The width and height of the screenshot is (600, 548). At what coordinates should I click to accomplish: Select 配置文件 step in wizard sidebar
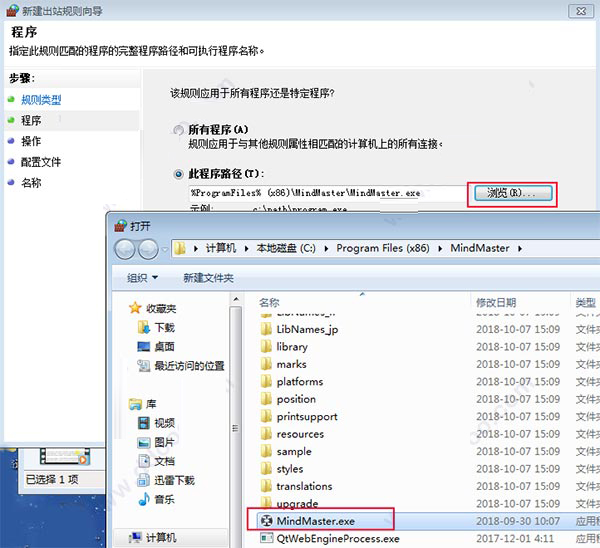coord(41,162)
